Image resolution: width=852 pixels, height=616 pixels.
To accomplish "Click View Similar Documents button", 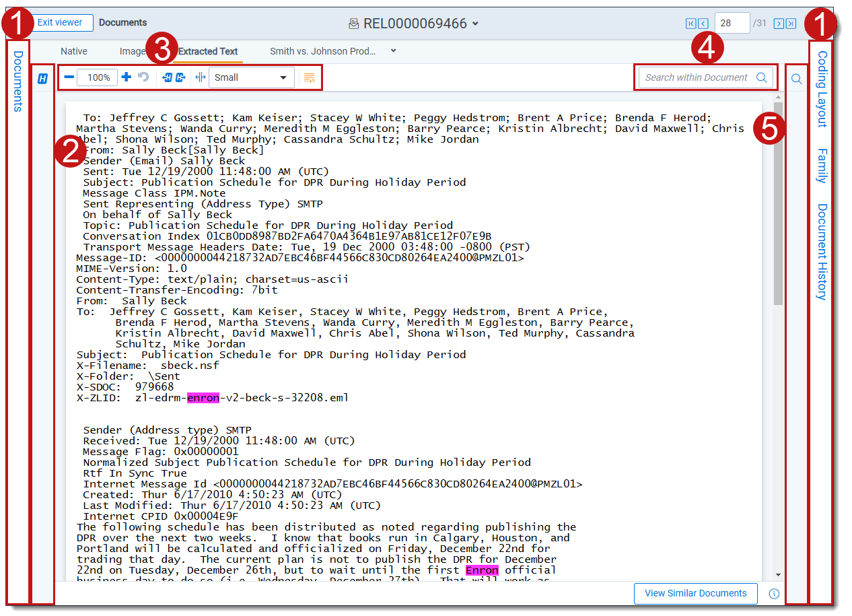I will coord(696,594).
